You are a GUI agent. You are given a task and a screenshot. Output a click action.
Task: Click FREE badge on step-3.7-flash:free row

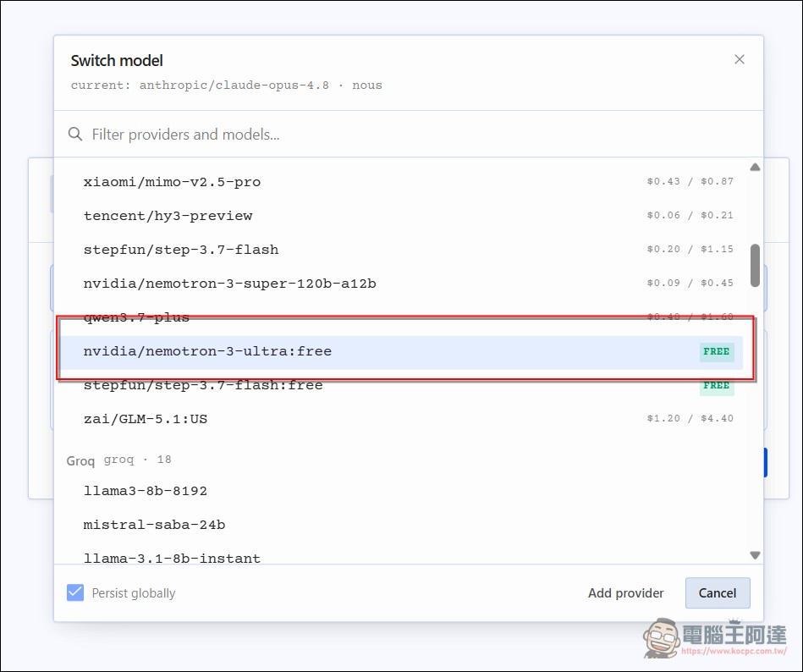coord(717,385)
